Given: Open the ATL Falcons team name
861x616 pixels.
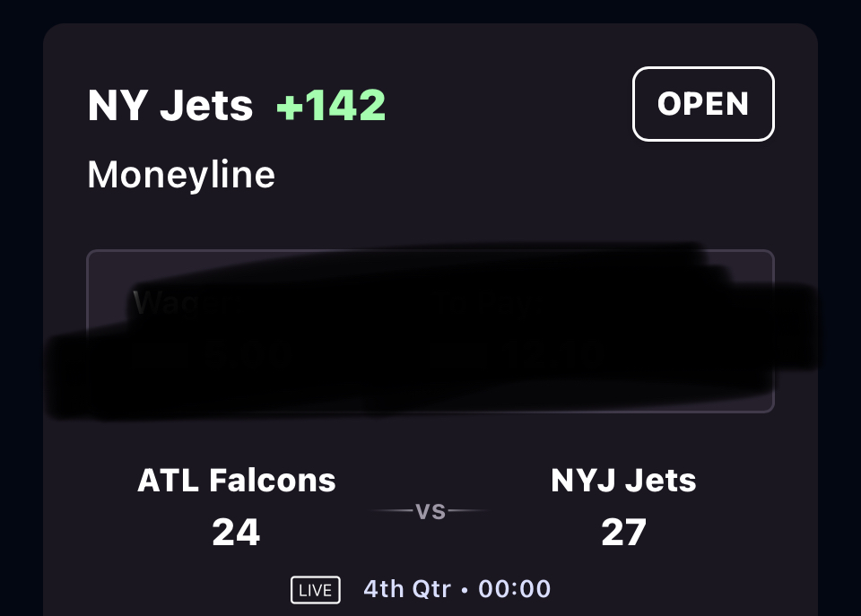Looking at the screenshot, I should point(237,481).
